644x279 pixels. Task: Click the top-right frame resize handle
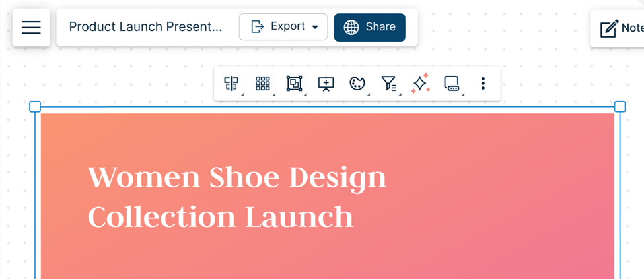click(620, 107)
